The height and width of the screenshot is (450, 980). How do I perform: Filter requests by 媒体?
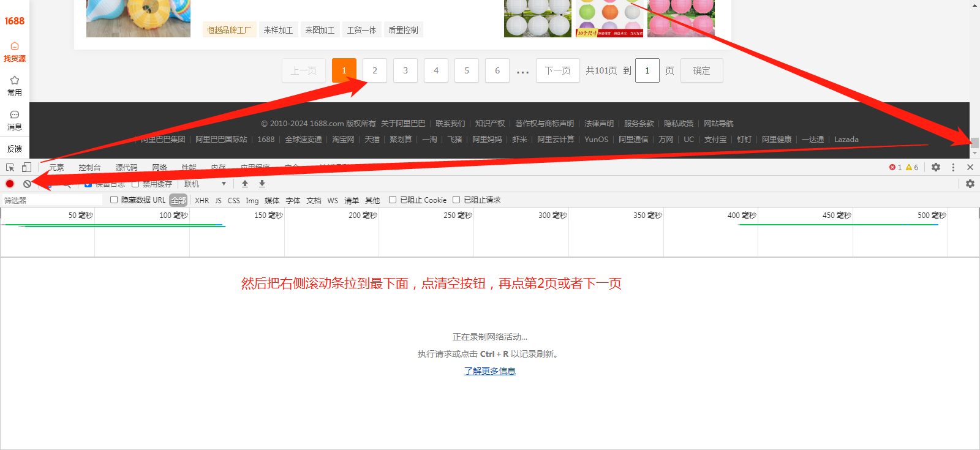[272, 200]
